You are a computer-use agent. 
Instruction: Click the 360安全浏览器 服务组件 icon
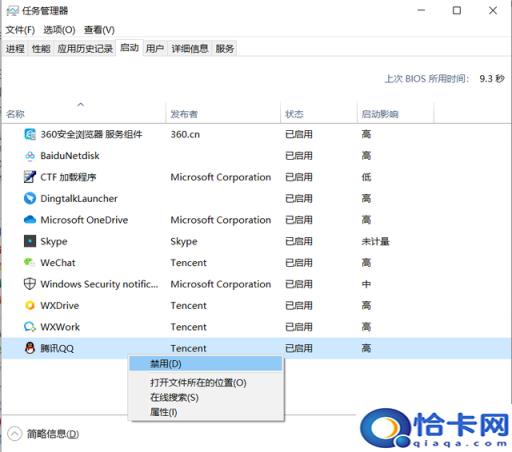click(30, 134)
